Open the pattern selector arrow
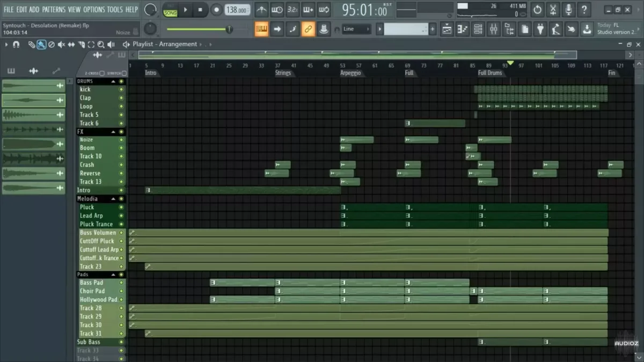The image size is (644, 362). tap(379, 29)
